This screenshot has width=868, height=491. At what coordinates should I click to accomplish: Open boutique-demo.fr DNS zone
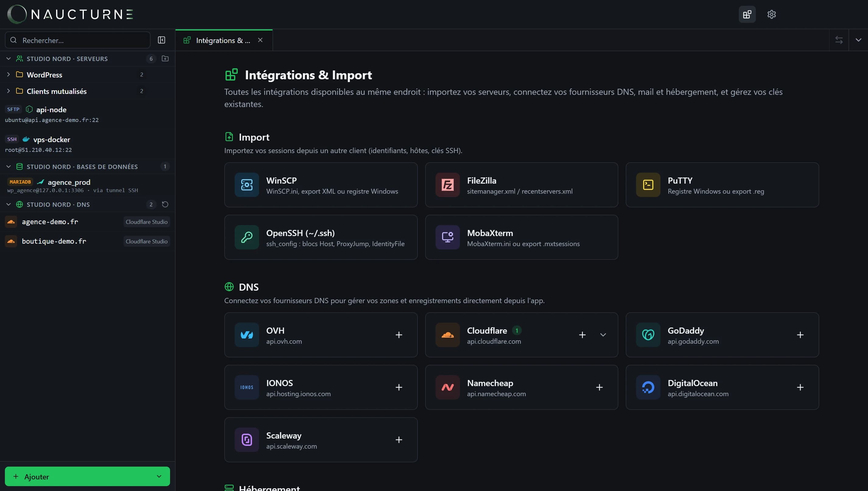pyautogui.click(x=87, y=242)
